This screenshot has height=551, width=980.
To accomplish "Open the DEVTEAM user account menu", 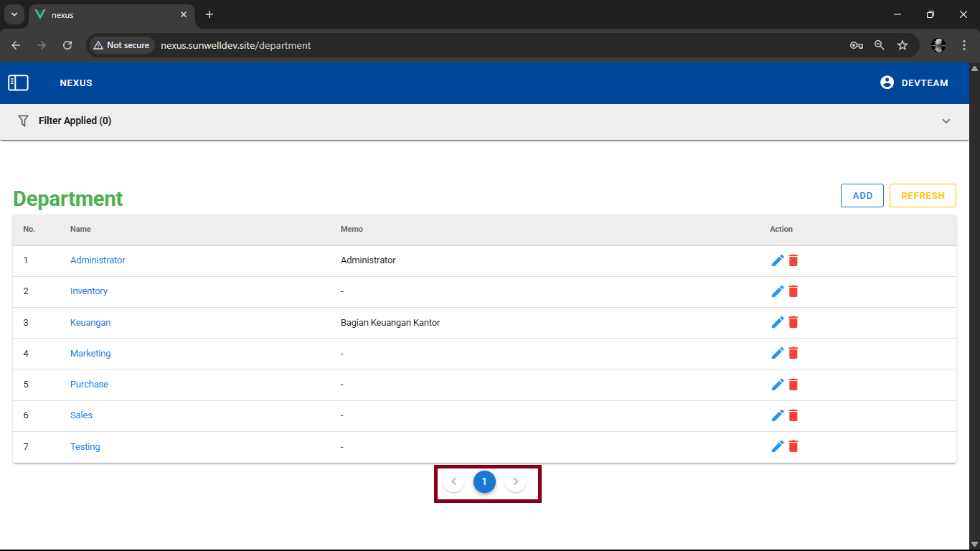I will pyautogui.click(x=914, y=83).
